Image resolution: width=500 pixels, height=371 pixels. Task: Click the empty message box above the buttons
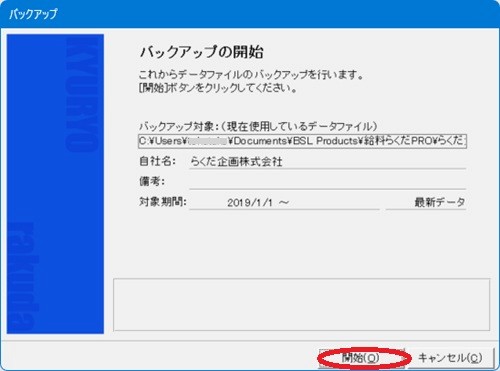click(x=302, y=305)
